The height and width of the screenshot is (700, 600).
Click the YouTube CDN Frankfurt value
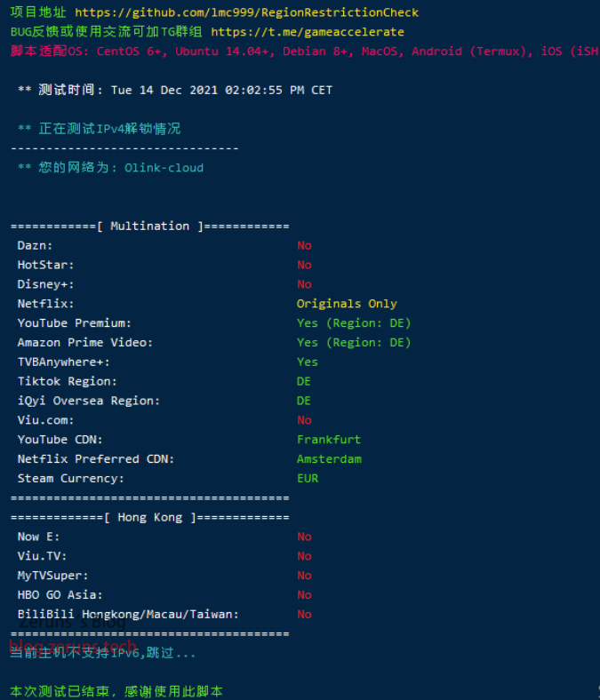coord(329,440)
